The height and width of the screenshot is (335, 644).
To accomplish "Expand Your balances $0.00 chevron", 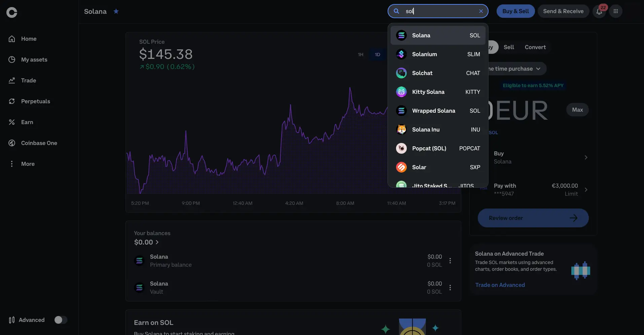I will click(x=157, y=242).
